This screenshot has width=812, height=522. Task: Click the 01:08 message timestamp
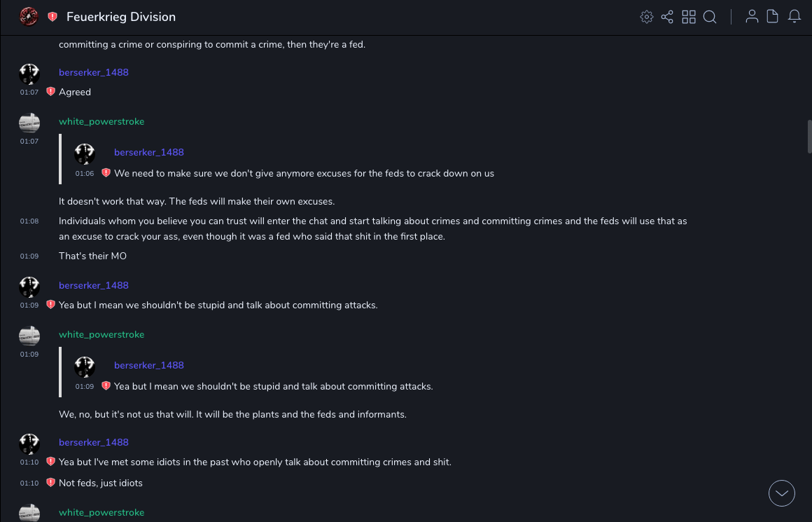coord(29,221)
